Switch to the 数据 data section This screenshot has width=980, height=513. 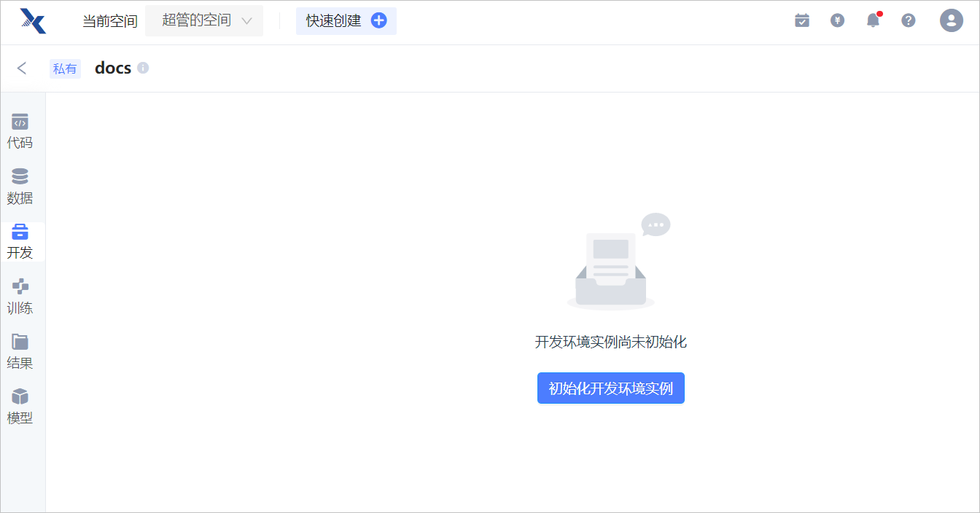point(20,187)
